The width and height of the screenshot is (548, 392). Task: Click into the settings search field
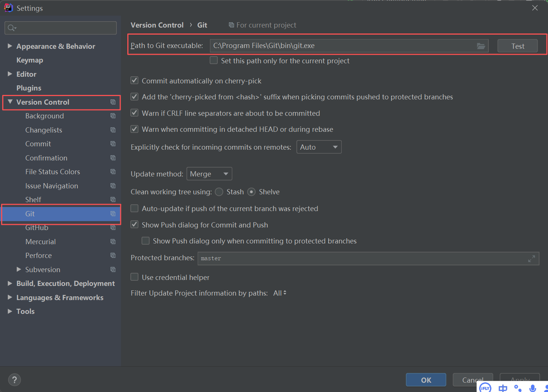pyautogui.click(x=60, y=28)
